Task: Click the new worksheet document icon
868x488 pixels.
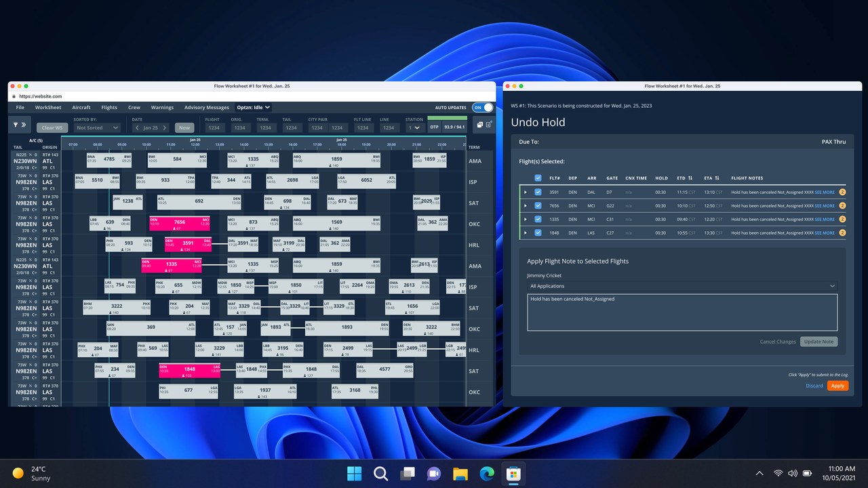Action: [489, 125]
